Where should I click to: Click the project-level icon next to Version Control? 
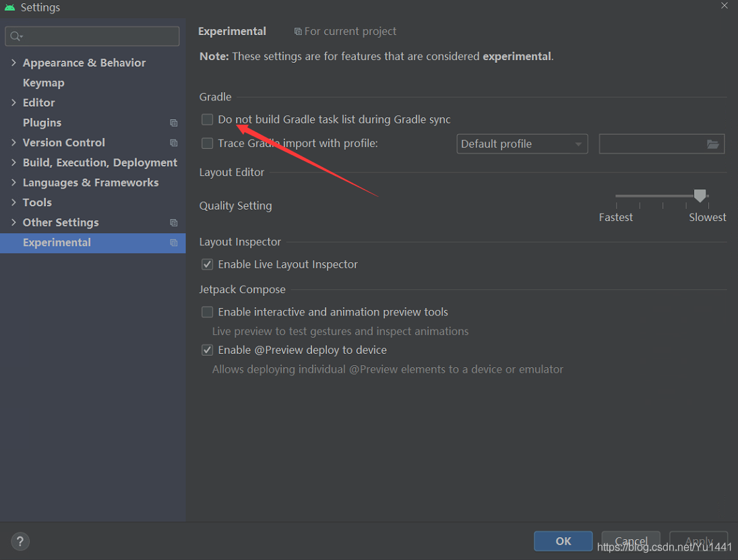pos(174,143)
